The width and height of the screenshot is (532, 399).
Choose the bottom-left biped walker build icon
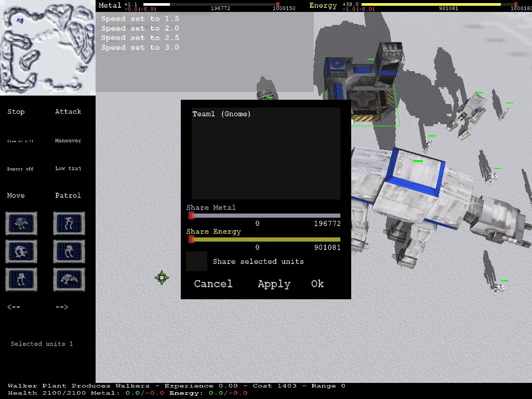coord(21,280)
